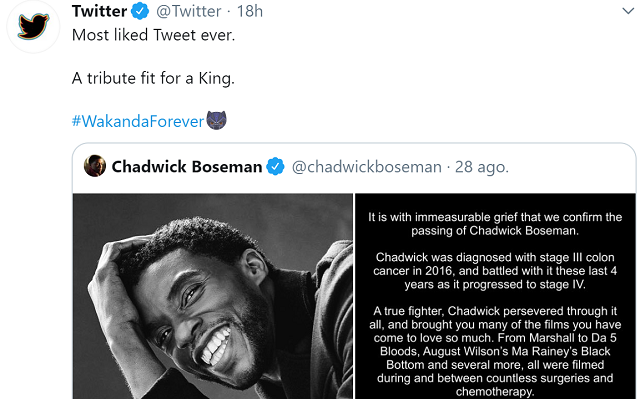640x399 pixels.
Task: Open the @chadwickboseman handle
Action: (x=367, y=167)
